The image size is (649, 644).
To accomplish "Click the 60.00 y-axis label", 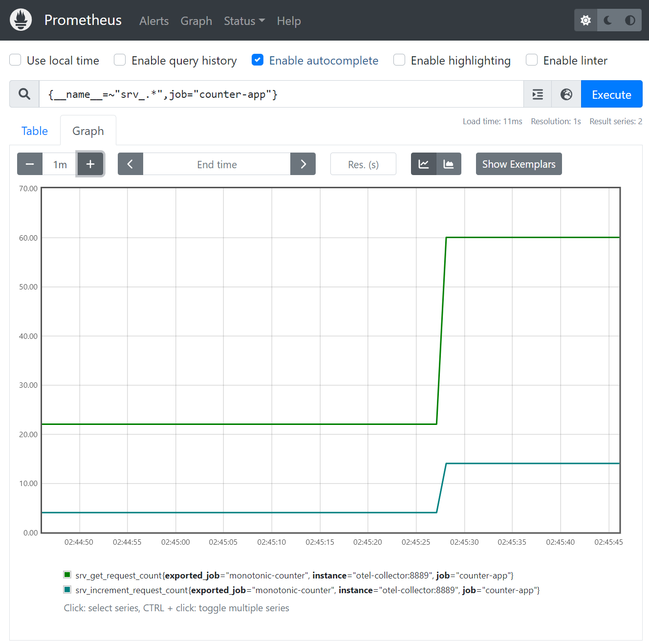I will coord(28,238).
